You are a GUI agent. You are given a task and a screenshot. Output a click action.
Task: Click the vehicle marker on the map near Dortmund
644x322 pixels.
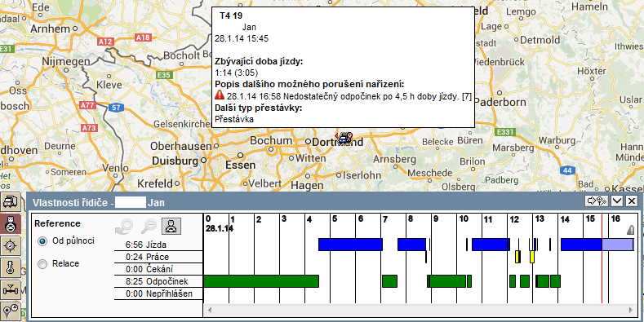[x=344, y=139]
